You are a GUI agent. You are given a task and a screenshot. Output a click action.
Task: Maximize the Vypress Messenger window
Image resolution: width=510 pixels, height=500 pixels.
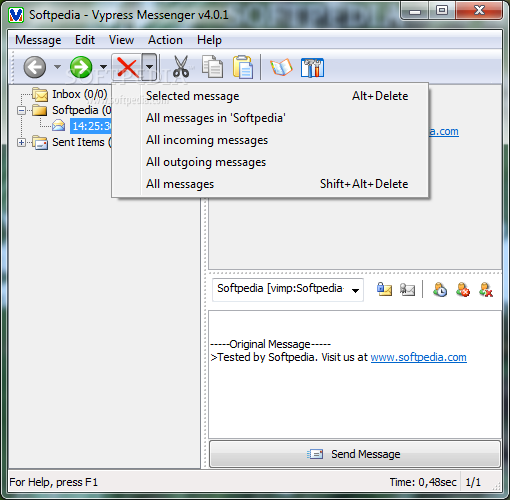click(x=442, y=11)
